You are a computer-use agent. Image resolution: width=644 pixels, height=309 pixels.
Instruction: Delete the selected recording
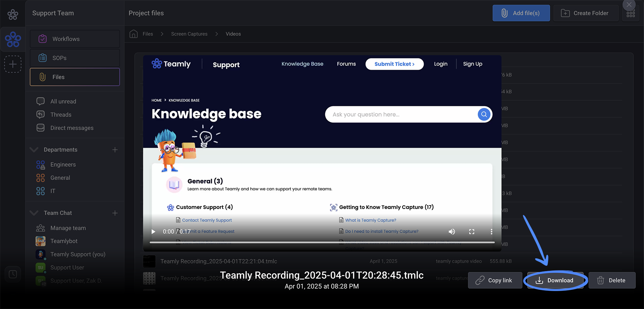pos(612,280)
